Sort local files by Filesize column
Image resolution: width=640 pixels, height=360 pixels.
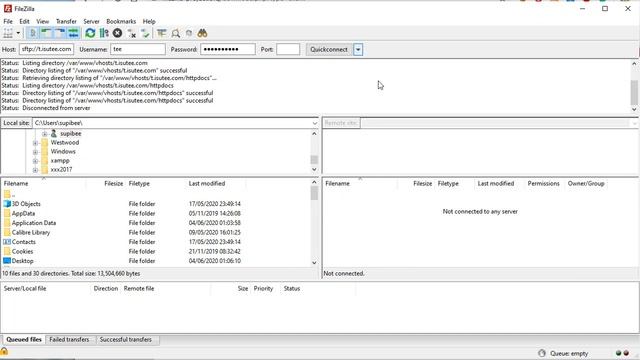coord(106,184)
